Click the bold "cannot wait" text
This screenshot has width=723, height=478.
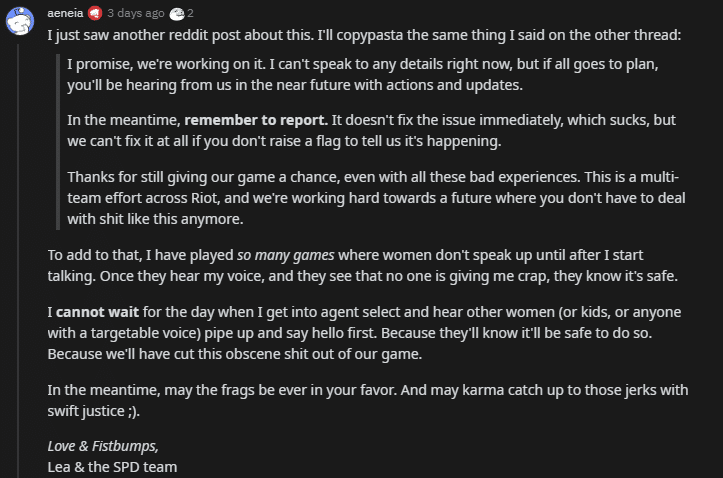coord(96,310)
